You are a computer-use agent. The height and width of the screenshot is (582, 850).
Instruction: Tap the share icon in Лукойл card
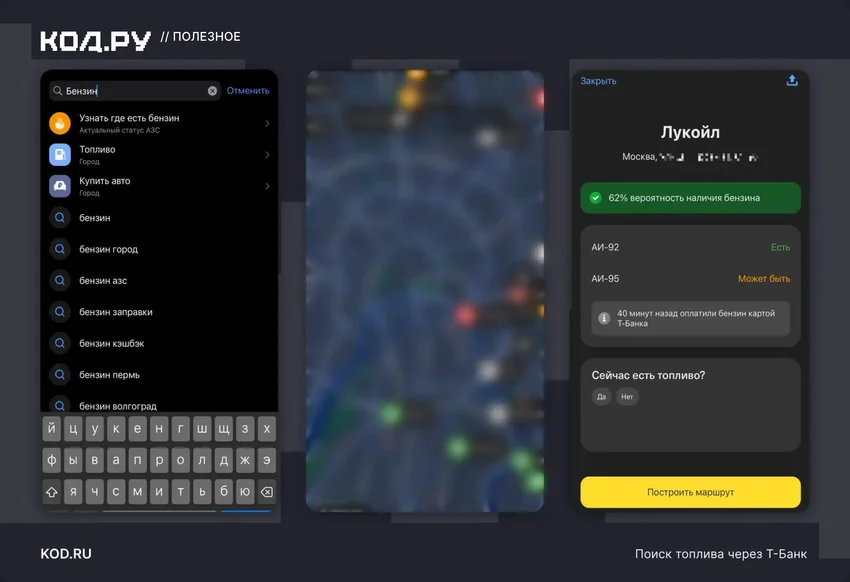pyautogui.click(x=792, y=81)
